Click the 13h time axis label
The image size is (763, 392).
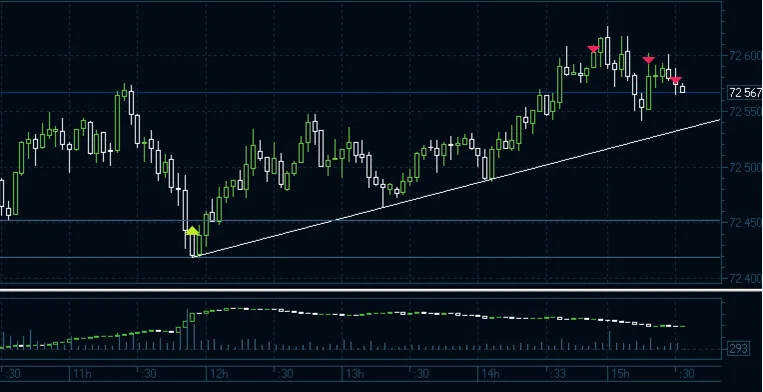tap(355, 374)
